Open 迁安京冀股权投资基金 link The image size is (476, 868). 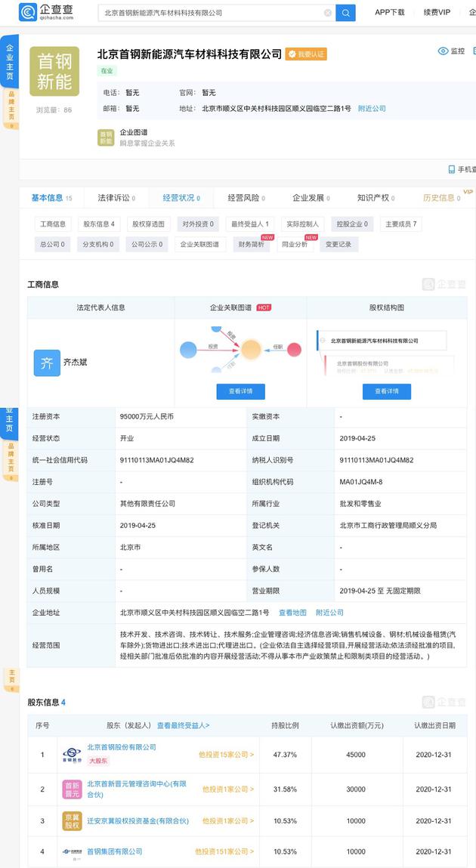(138, 821)
